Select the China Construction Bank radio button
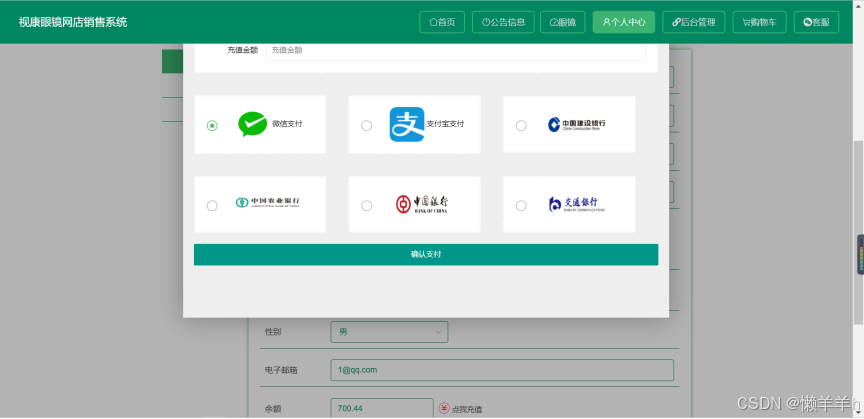The height and width of the screenshot is (419, 864). pos(521,126)
